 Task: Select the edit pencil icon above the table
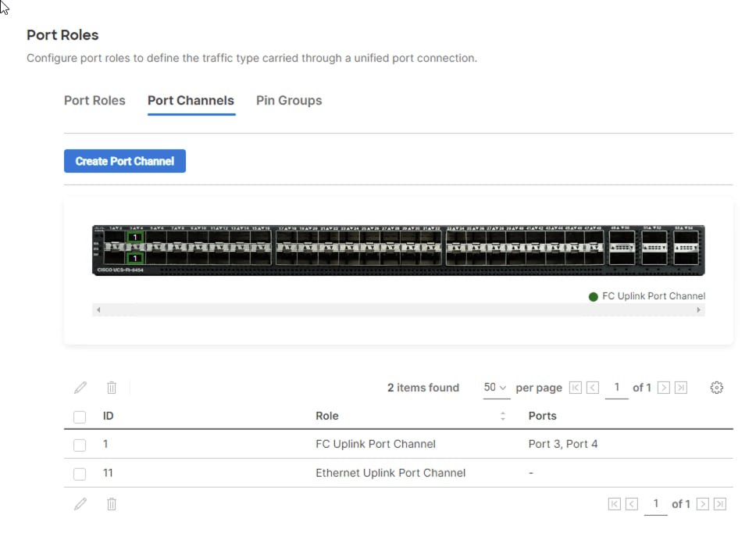(x=80, y=387)
